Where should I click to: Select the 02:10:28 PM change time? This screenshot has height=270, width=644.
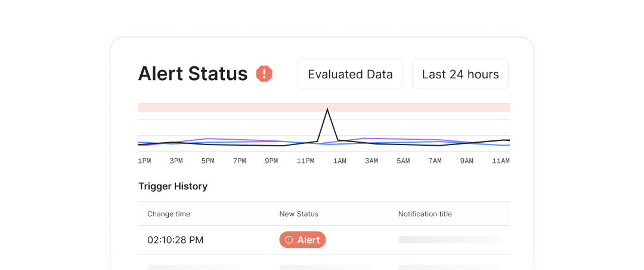point(175,240)
